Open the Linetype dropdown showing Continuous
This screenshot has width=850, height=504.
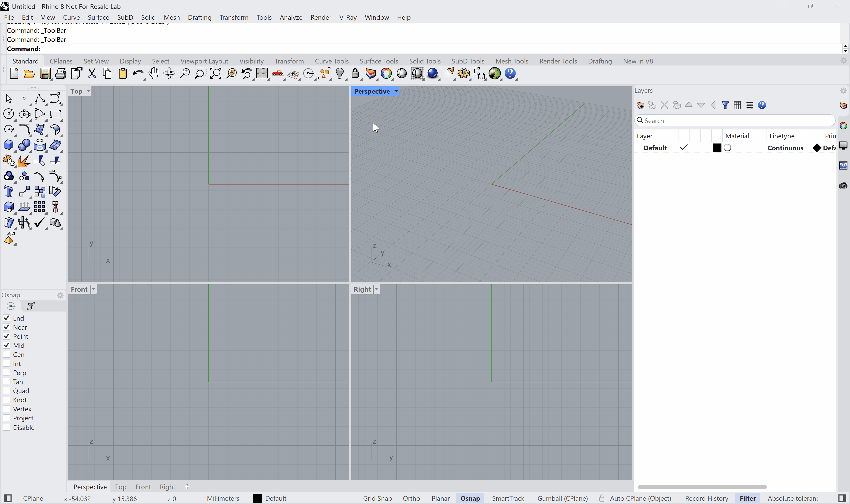click(785, 148)
